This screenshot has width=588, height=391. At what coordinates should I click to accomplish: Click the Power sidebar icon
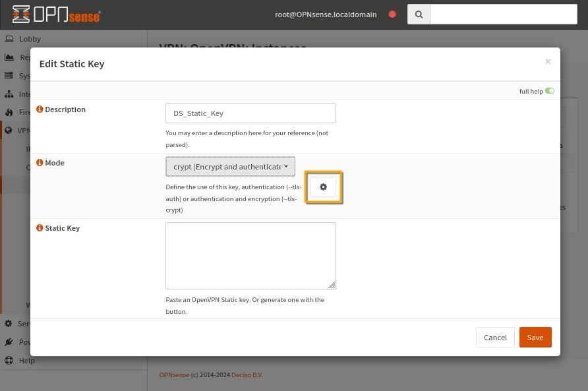(x=9, y=342)
